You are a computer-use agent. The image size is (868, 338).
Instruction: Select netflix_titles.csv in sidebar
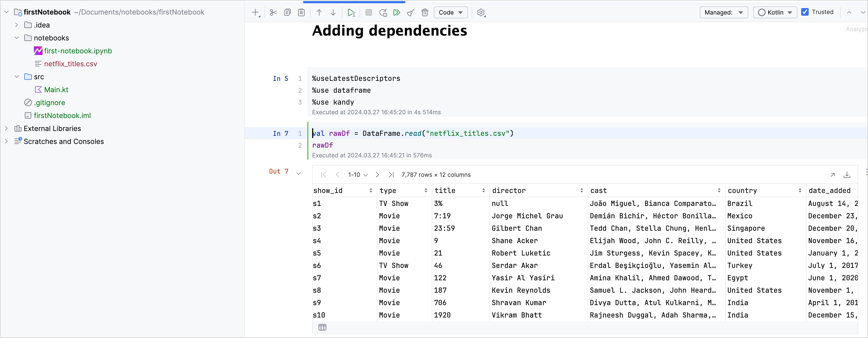click(x=71, y=64)
